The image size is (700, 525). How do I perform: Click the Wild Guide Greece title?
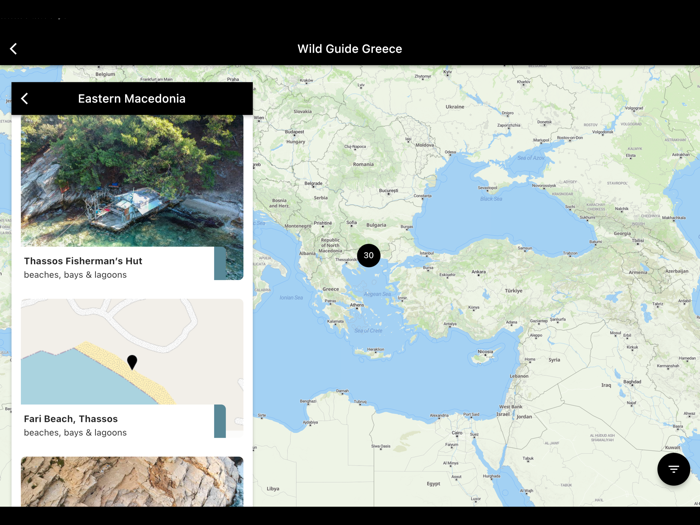(350, 49)
